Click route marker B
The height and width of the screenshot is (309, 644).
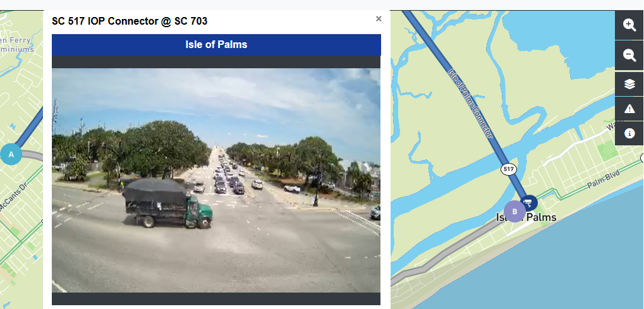pos(514,212)
